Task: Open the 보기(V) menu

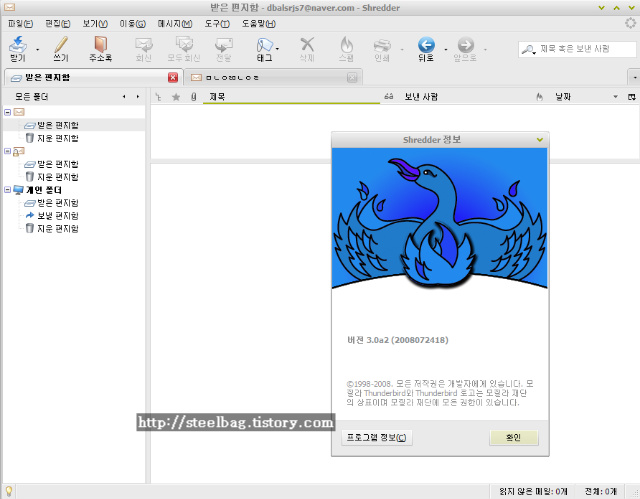Action: 95,24
